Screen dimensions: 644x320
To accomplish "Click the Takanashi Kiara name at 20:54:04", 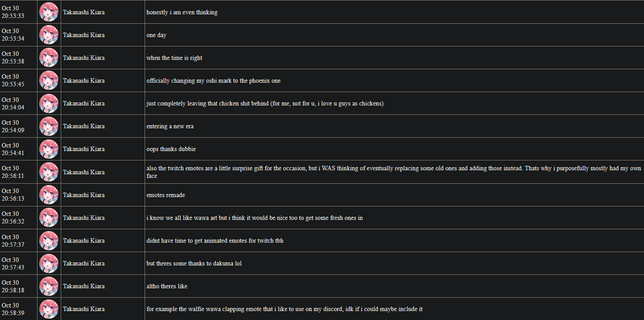I will coord(83,103).
